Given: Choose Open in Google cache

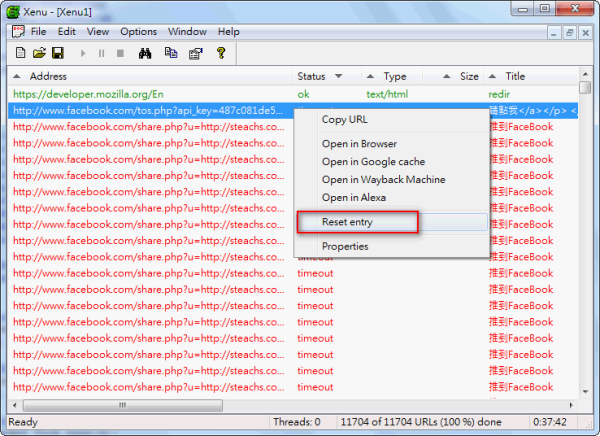Looking at the screenshot, I should 391,162.
